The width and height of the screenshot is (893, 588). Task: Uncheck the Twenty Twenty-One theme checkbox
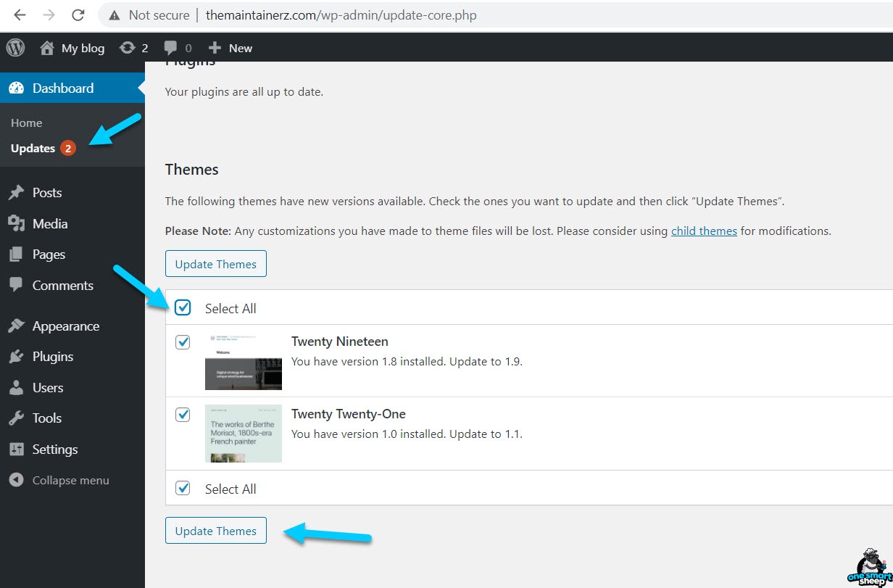183,415
